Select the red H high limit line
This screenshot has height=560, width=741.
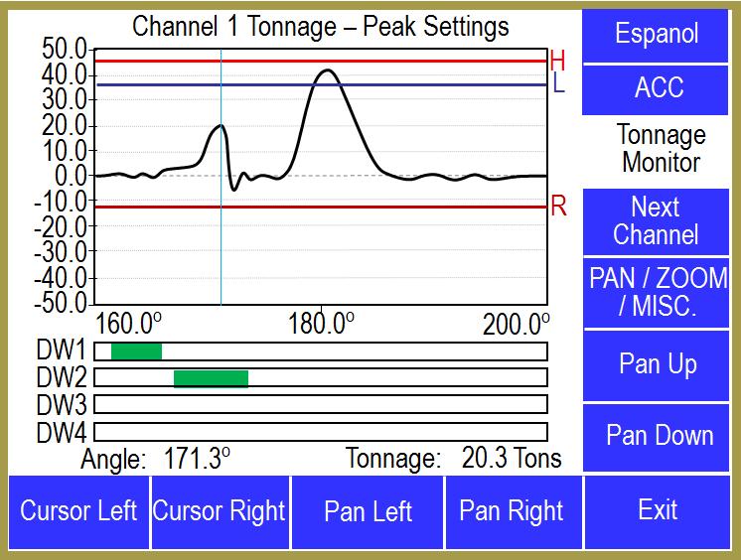point(397,61)
